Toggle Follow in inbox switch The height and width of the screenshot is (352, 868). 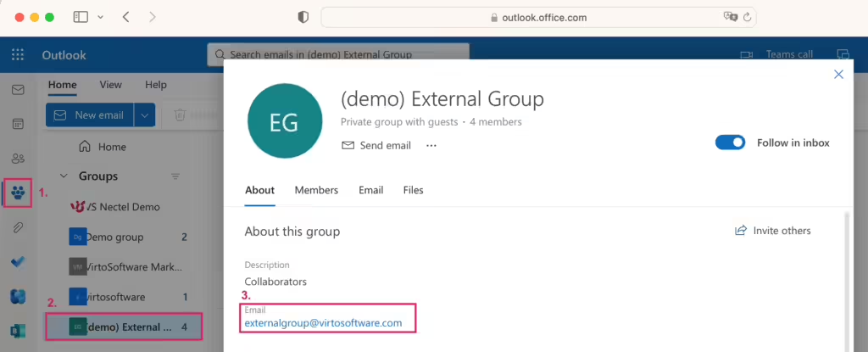[730, 142]
